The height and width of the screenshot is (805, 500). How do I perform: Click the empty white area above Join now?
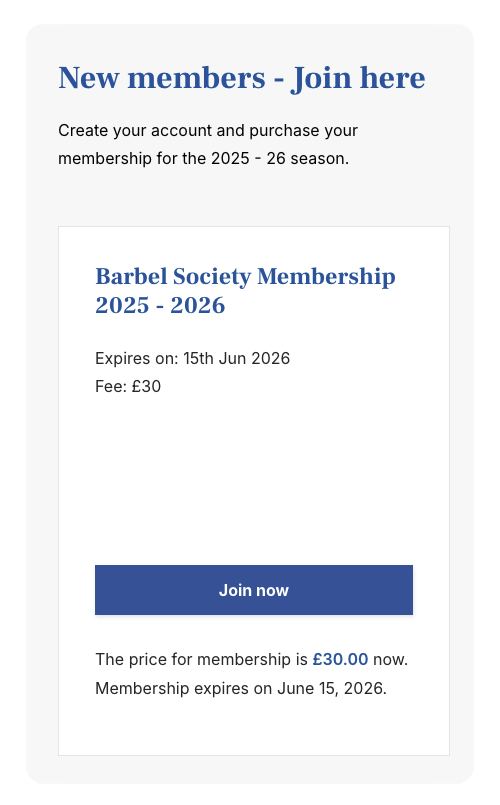click(x=254, y=480)
